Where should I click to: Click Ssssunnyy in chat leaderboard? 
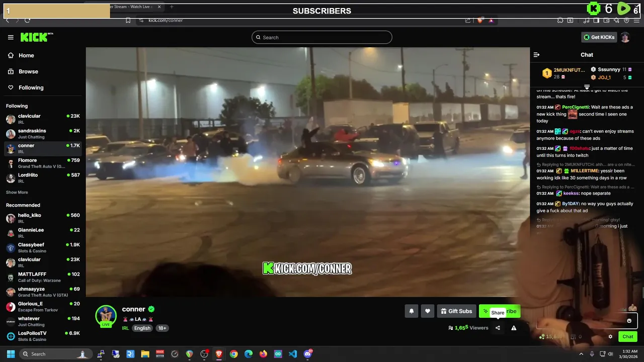(609, 69)
